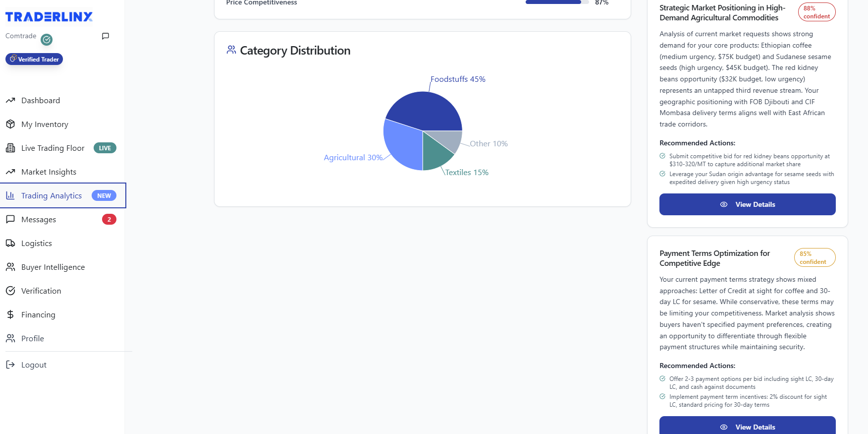Click View Details on Strategic Market Positioning insight
The height and width of the screenshot is (434, 868).
pos(747,204)
